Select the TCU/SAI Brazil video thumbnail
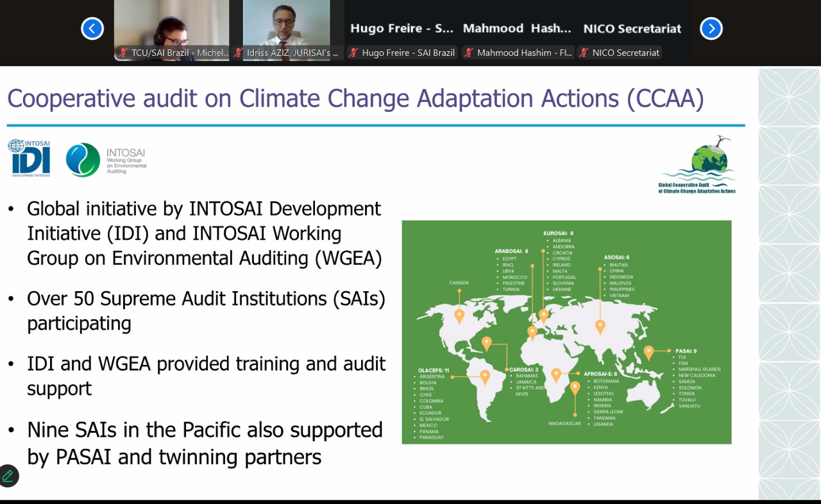 tap(171, 26)
